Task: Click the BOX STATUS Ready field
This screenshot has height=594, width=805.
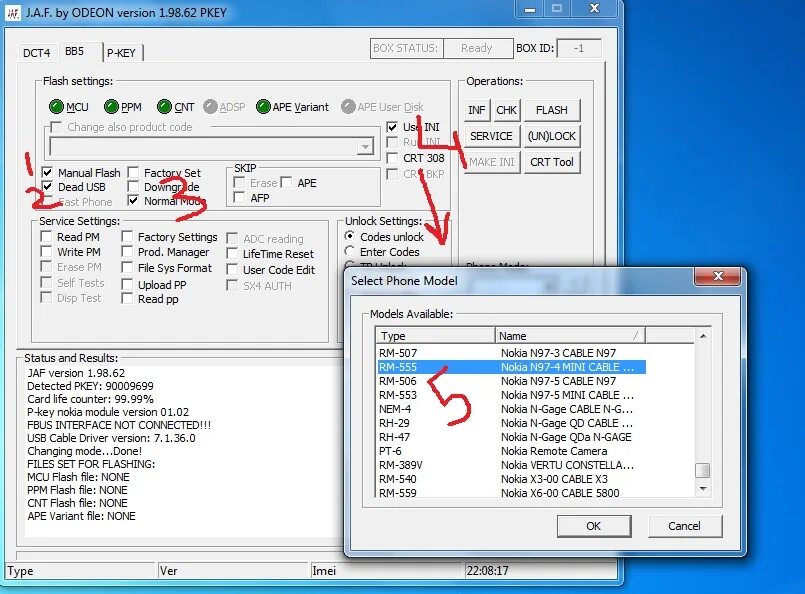Action: point(477,48)
